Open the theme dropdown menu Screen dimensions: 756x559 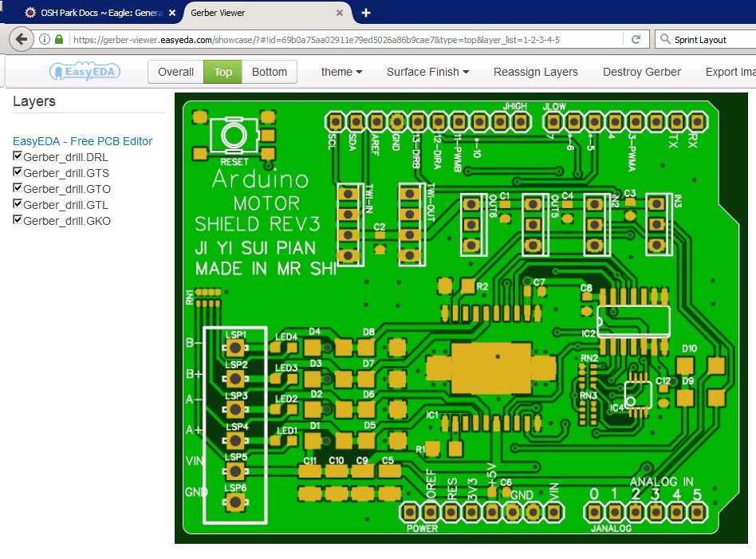tap(341, 72)
